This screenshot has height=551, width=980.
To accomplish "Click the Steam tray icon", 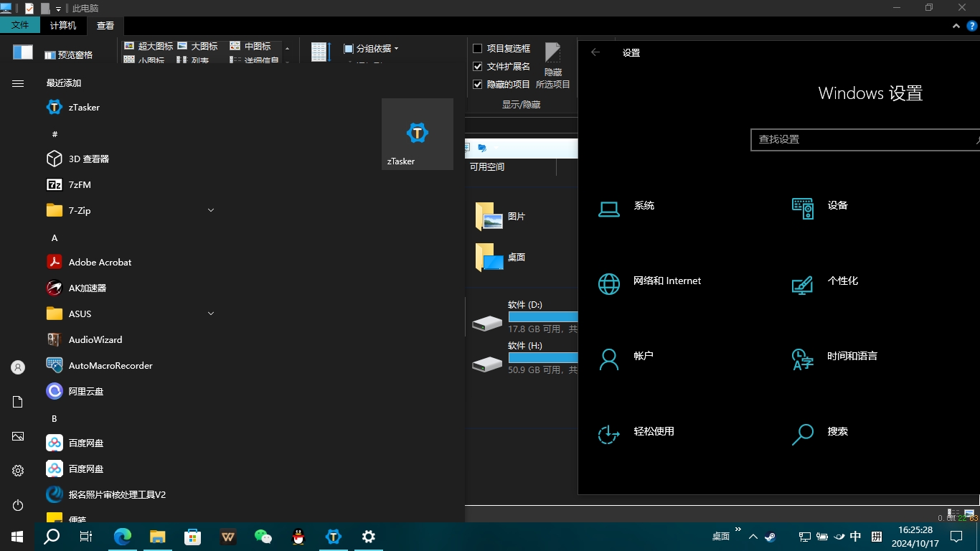I will coord(771,536).
